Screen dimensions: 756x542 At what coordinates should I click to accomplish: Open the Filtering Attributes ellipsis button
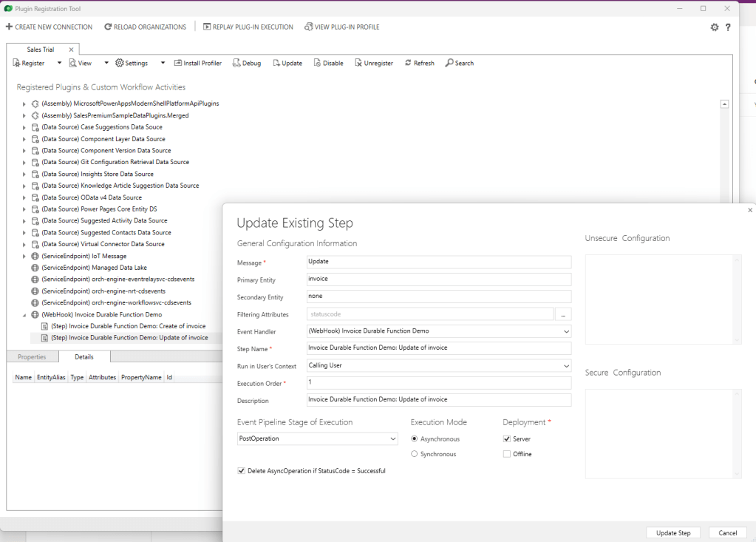click(563, 314)
